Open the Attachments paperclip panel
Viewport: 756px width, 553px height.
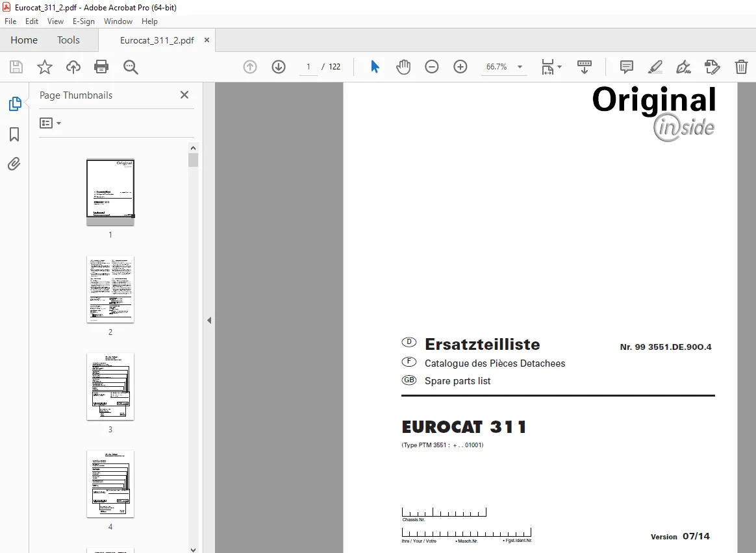pyautogui.click(x=14, y=164)
